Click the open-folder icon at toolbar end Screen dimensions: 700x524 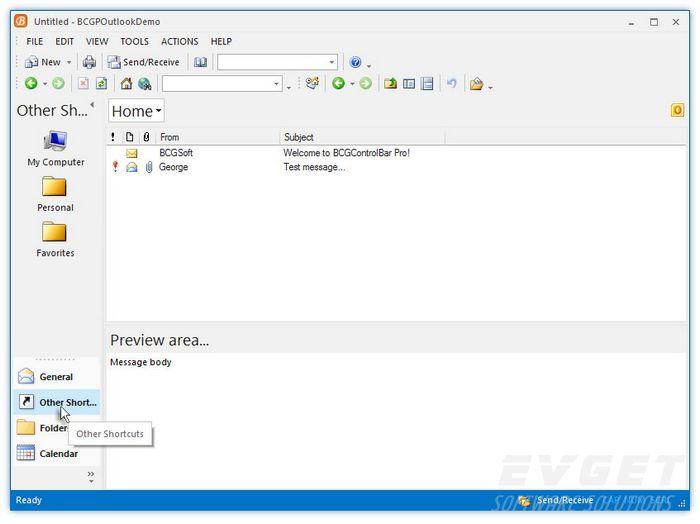476,83
